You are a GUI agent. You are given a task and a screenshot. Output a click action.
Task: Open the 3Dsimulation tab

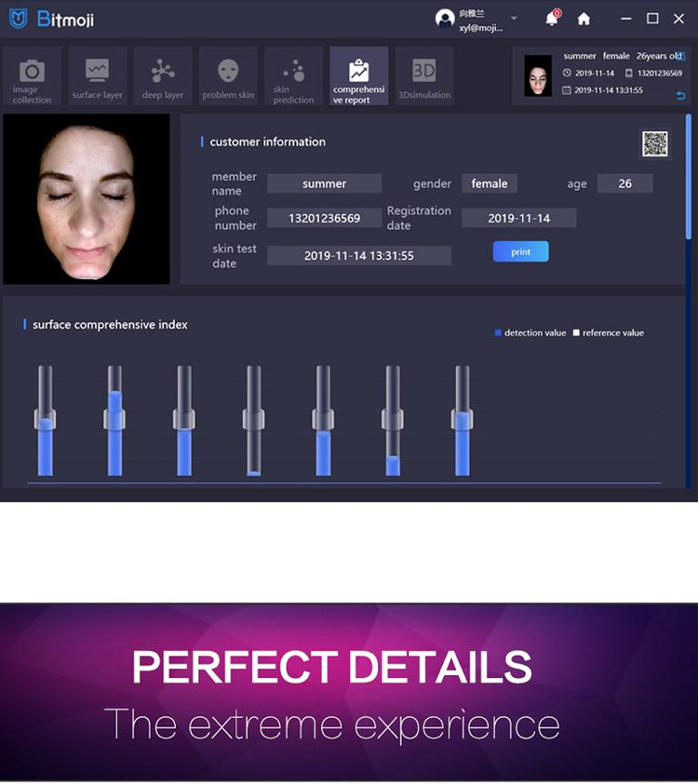pos(424,76)
